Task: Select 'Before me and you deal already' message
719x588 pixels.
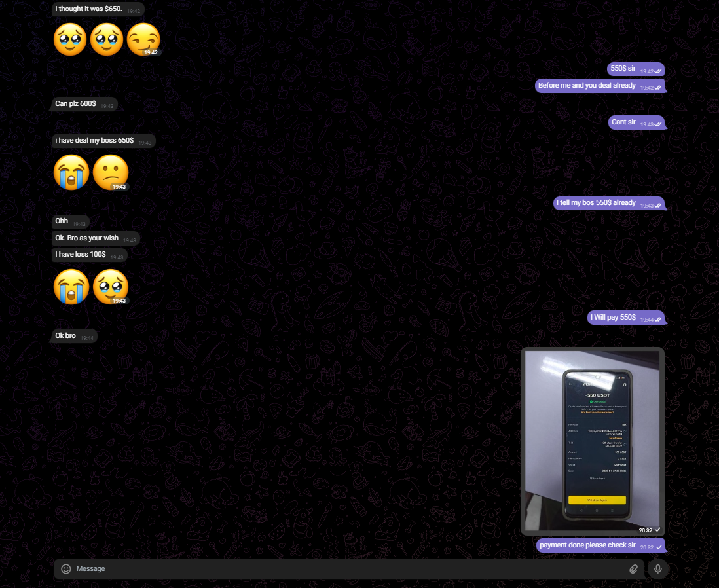Action: pyautogui.click(x=587, y=86)
